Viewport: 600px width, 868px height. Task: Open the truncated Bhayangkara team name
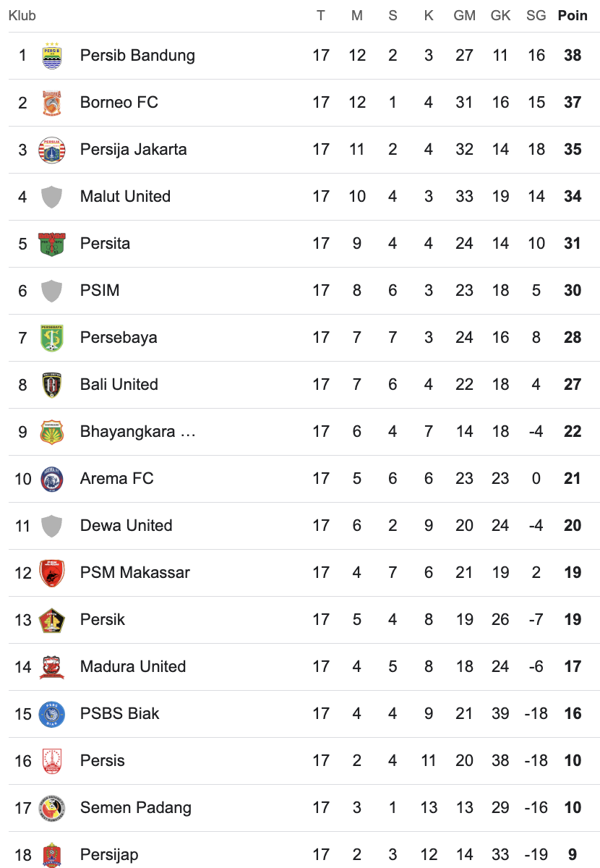tap(137, 431)
